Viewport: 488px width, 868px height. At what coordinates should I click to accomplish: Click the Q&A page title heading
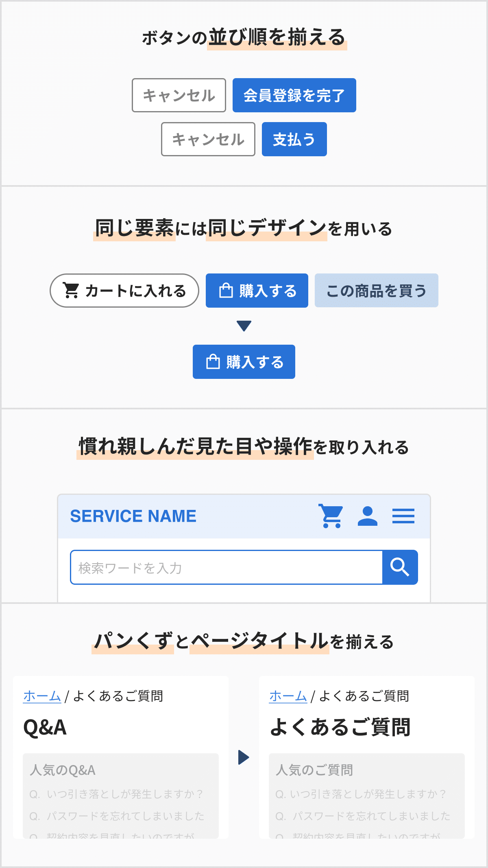[45, 727]
